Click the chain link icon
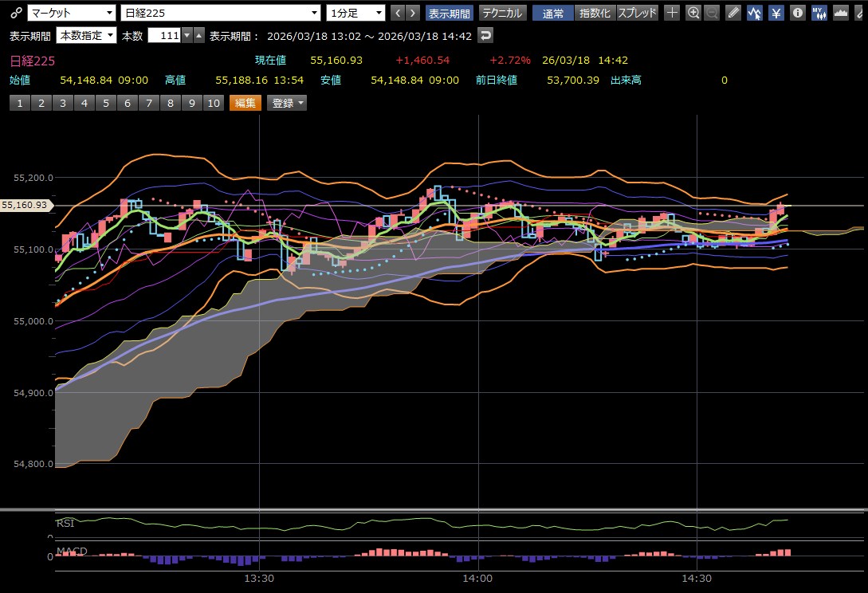 click(15, 13)
